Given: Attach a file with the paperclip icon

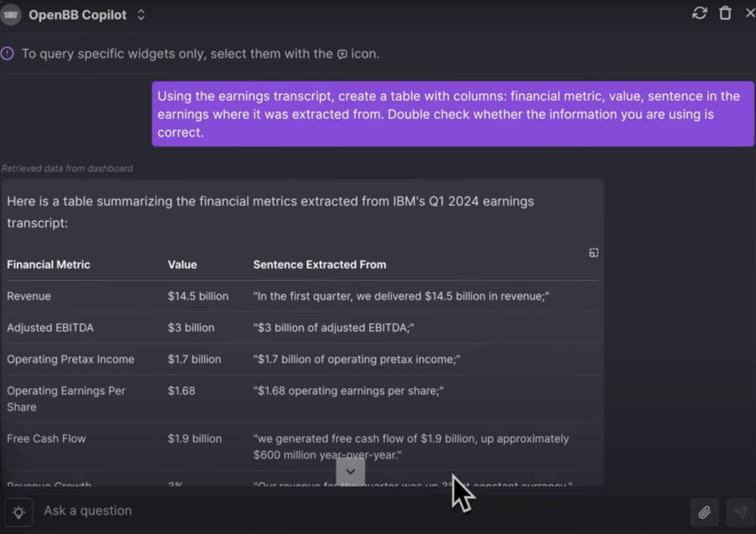Looking at the screenshot, I should click(704, 512).
